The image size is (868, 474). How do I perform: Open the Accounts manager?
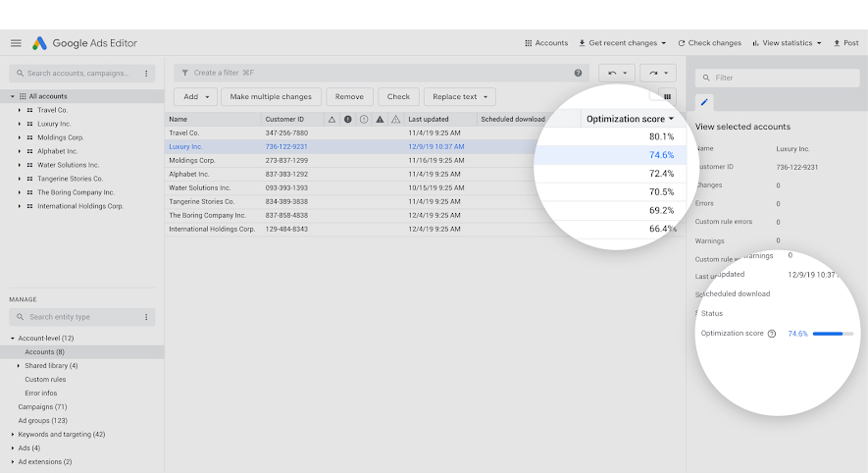pyautogui.click(x=546, y=42)
